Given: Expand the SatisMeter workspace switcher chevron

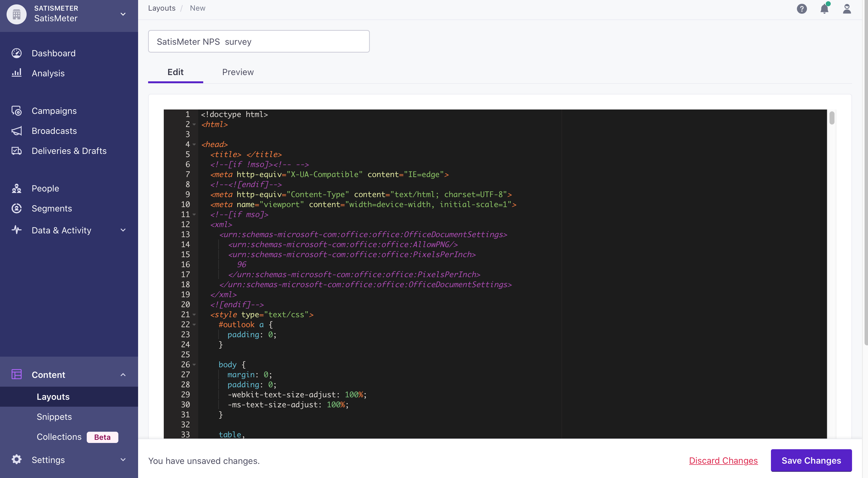Looking at the screenshot, I should (x=123, y=14).
